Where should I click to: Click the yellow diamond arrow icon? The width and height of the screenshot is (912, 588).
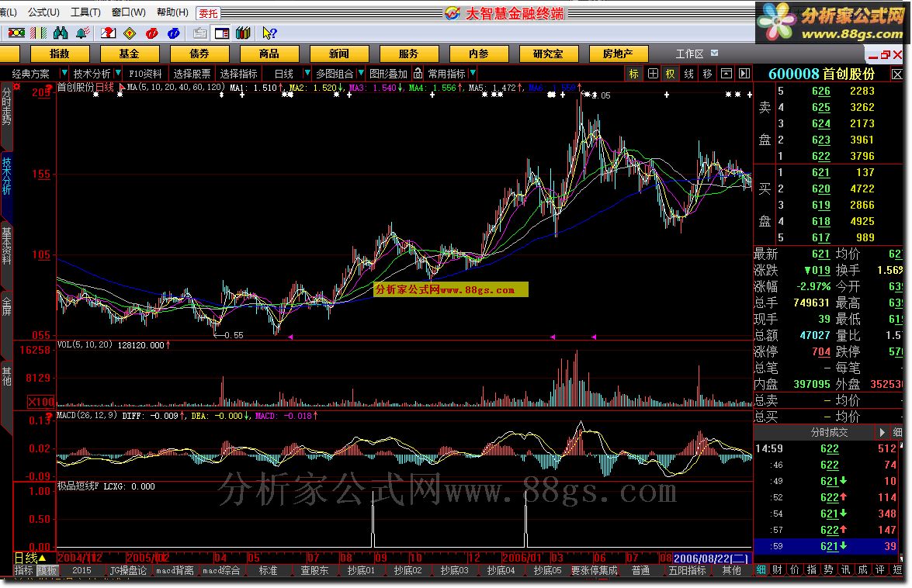[130, 33]
